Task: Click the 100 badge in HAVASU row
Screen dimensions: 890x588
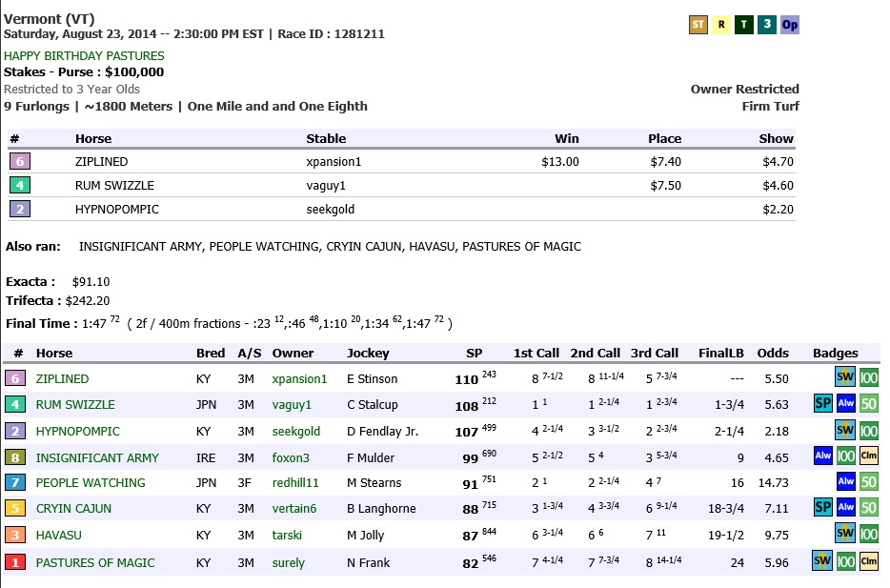Action: pyautogui.click(x=868, y=535)
